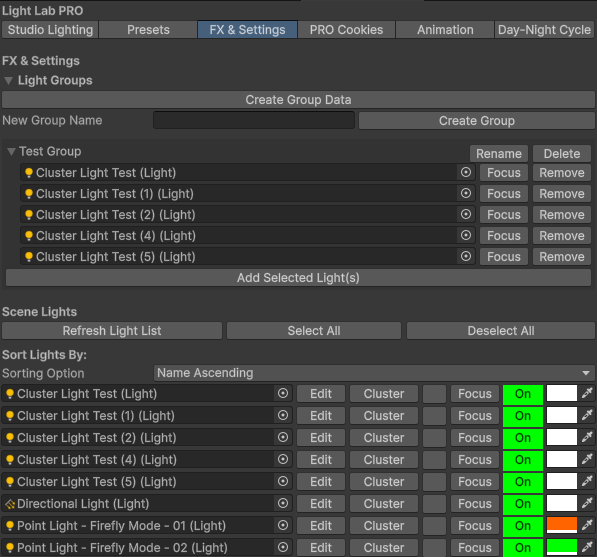Viewport: 597px width, 557px height.
Task: Click Add Selected Light(s) button
Action: pyautogui.click(x=298, y=278)
